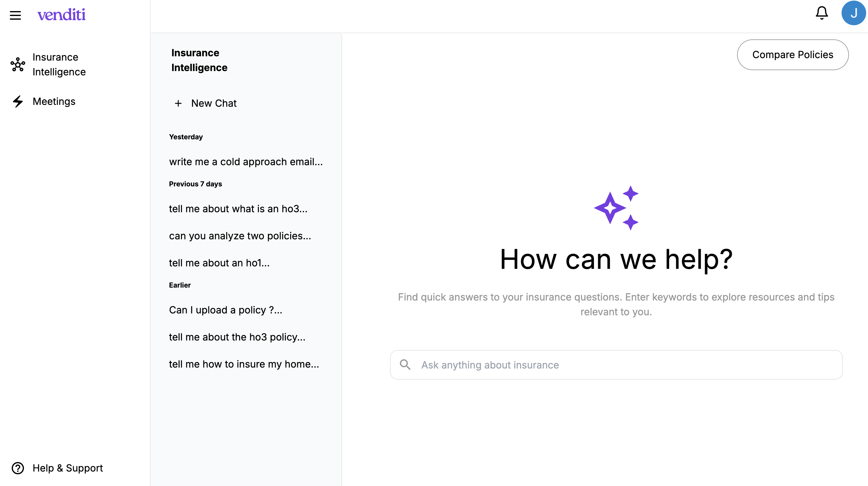
Task: Click the Insurance Intelligence network icon
Action: pos(18,64)
